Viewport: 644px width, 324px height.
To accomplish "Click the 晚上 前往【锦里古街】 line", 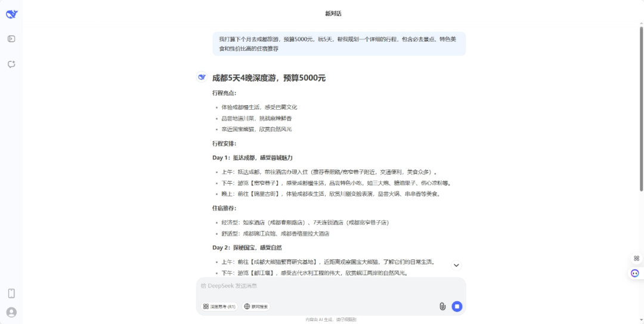I will click(331, 194).
